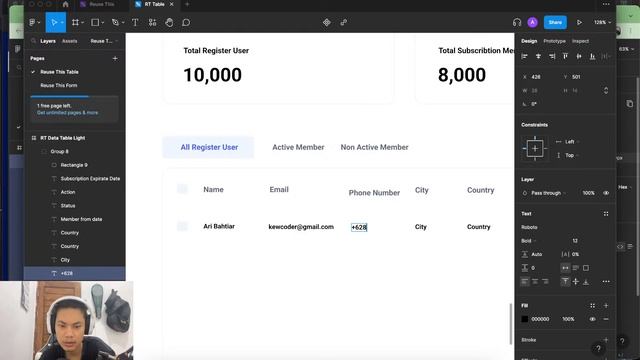Image resolution: width=640 pixels, height=360 pixels.
Task: Click the black fill color swatch
Action: pos(525,319)
